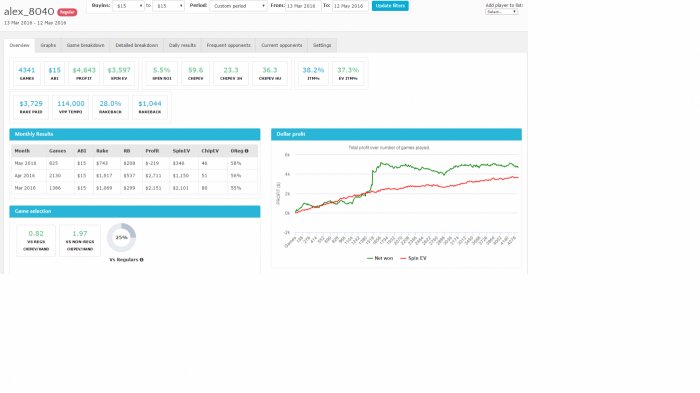Switch to the Graphs tab
The image size is (700, 393).
click(48, 45)
